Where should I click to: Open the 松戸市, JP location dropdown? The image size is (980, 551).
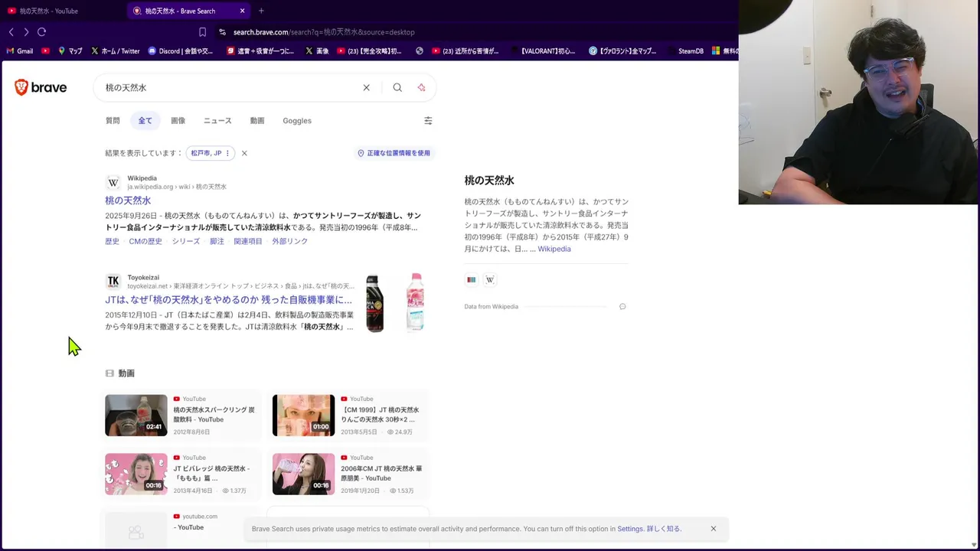[x=211, y=153]
